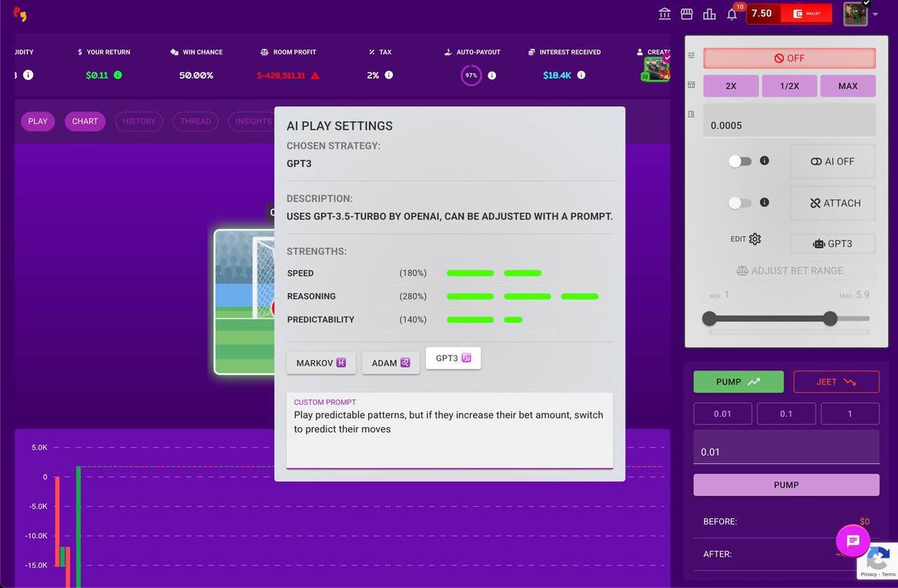Click the 1/2X bet button
The width and height of the screenshot is (898, 588).
(x=789, y=86)
